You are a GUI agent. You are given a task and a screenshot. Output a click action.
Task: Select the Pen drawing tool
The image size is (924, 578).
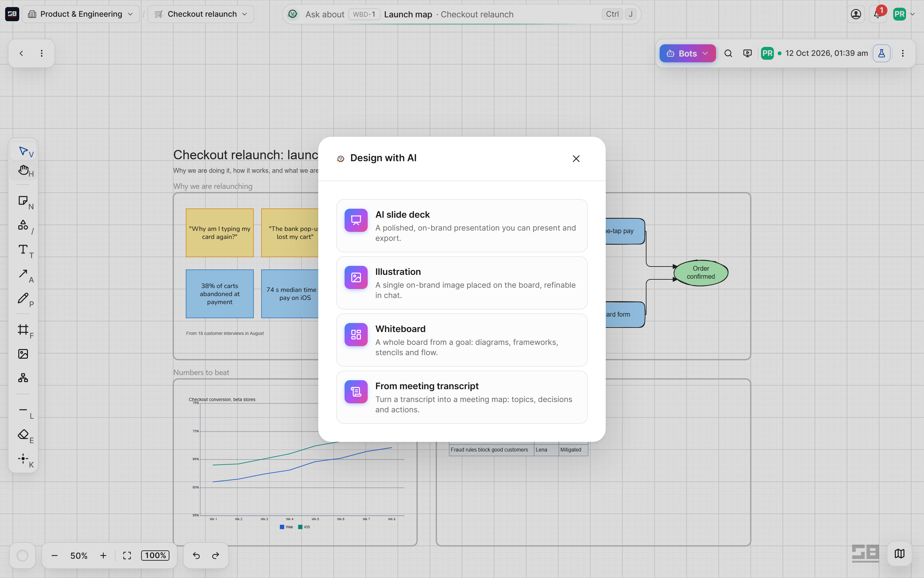point(23,298)
